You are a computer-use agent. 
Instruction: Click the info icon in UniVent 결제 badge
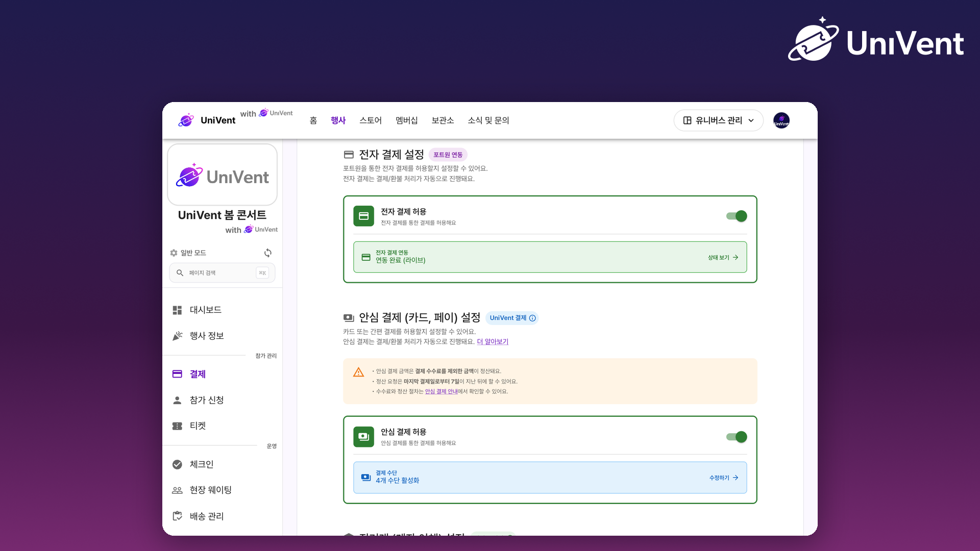(532, 318)
